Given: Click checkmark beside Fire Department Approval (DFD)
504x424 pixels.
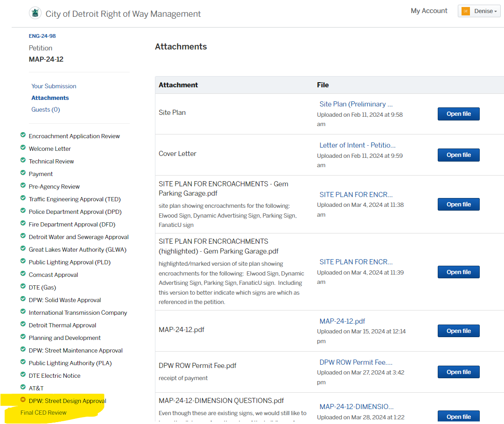Looking at the screenshot, I should pos(23,224).
